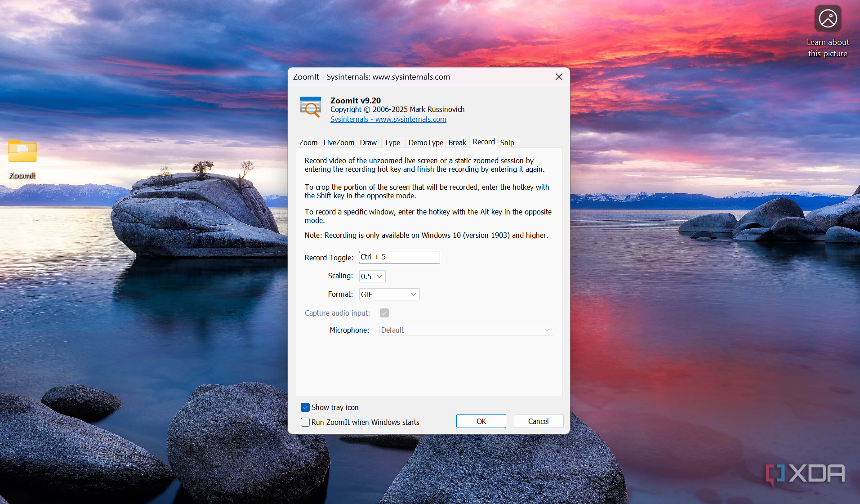
Task: Open the Scaling dropdown
Action: click(x=372, y=277)
